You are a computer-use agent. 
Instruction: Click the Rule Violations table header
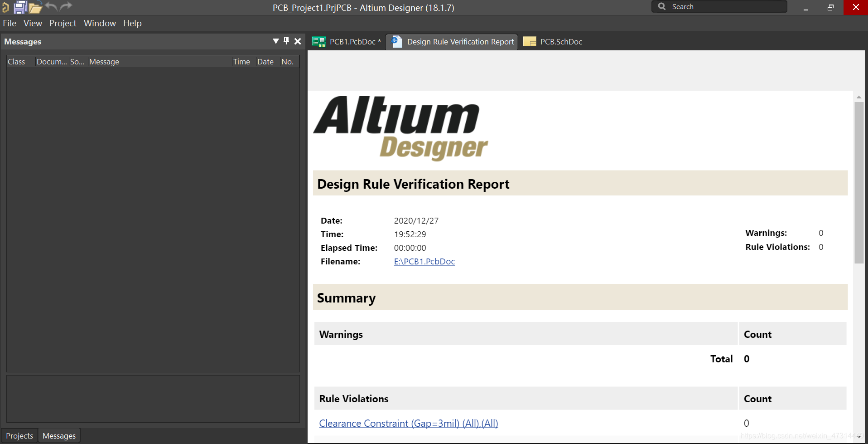point(526,399)
